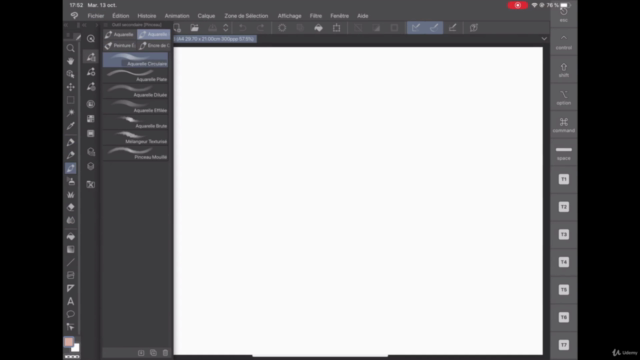
Task: Click the Fill icon in command bar
Action: (318, 28)
